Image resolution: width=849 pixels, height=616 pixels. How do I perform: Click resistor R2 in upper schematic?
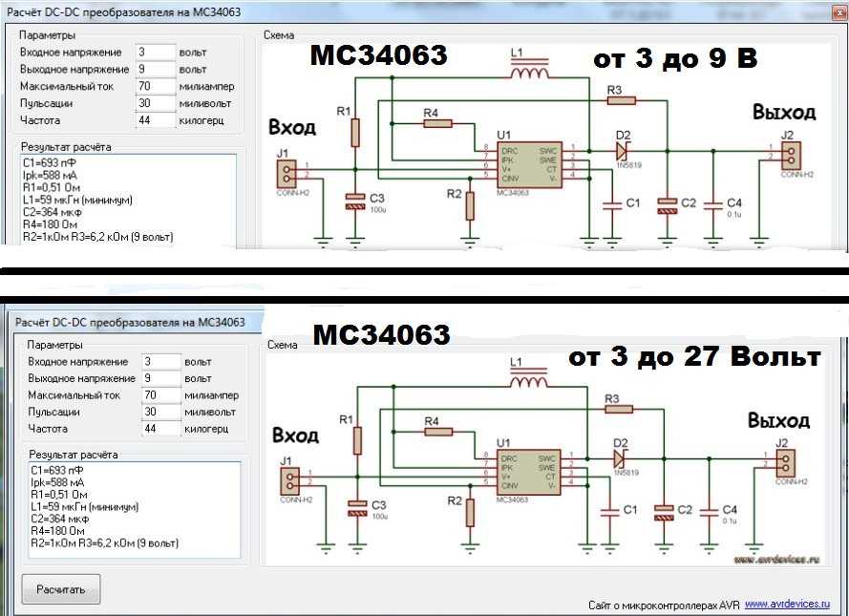[x=470, y=205]
